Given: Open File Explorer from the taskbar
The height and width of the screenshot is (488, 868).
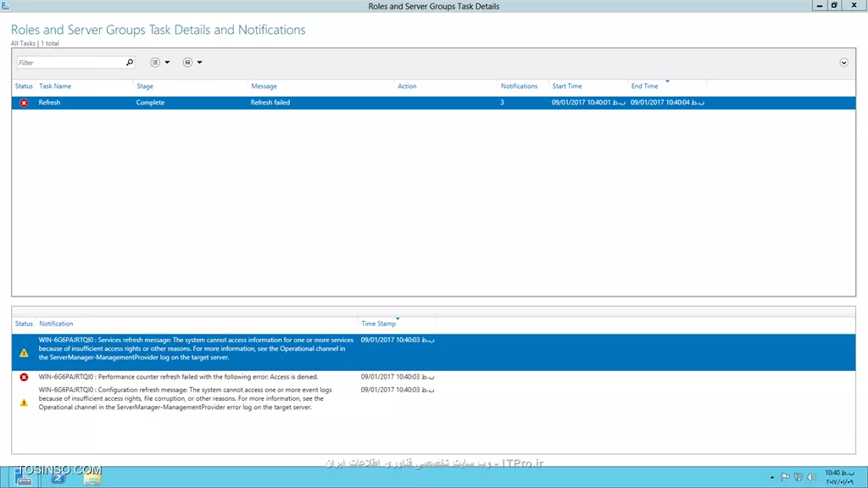Looking at the screenshot, I should coord(92,478).
